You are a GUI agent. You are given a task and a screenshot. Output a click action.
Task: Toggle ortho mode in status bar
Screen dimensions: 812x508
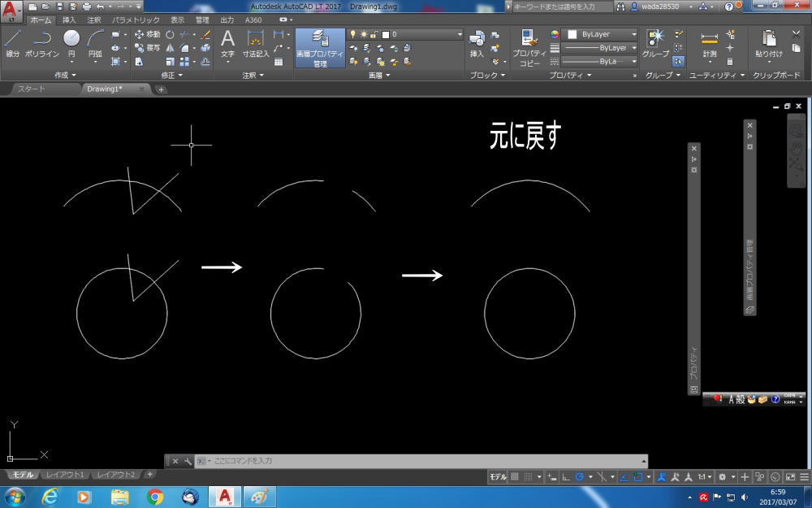(x=567, y=477)
